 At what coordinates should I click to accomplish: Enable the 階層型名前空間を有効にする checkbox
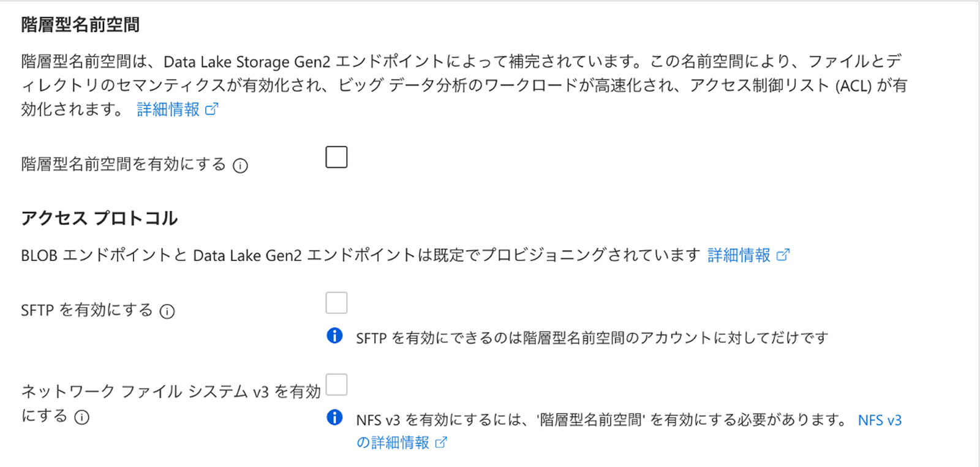click(336, 157)
